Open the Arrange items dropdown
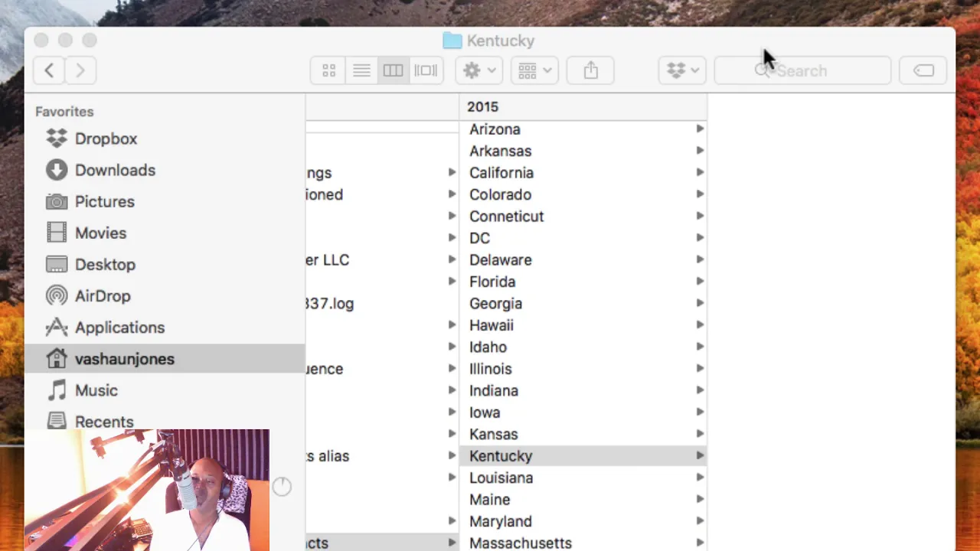The height and width of the screenshot is (551, 980). click(534, 70)
